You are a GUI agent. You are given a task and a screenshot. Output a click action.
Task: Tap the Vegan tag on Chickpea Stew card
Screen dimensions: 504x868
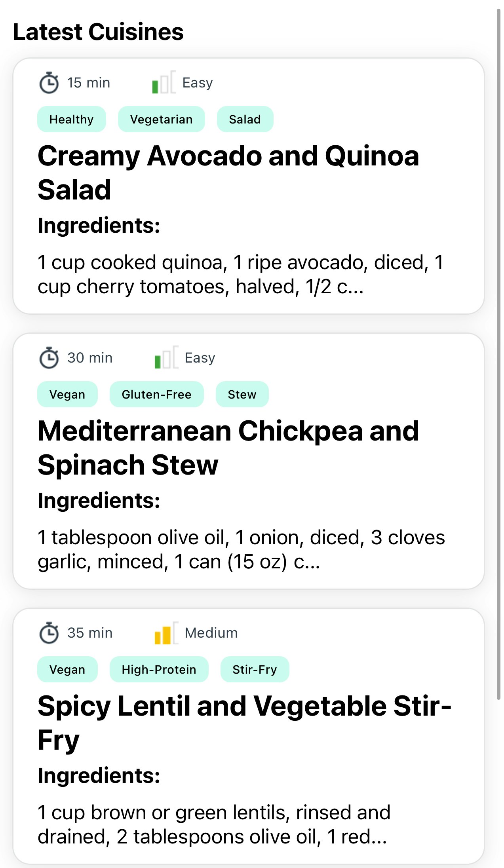(x=67, y=394)
